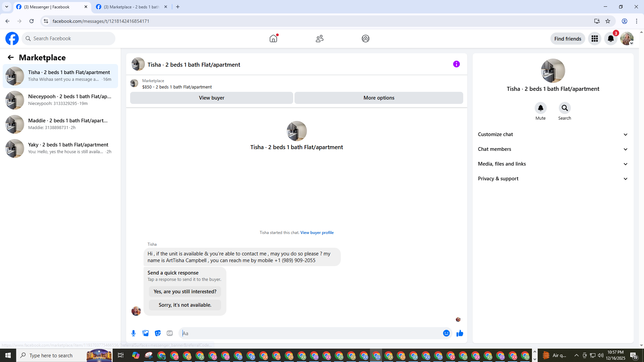Open the Groups icon in top navigation
This screenshot has height=362, width=644.
pyautogui.click(x=366, y=39)
